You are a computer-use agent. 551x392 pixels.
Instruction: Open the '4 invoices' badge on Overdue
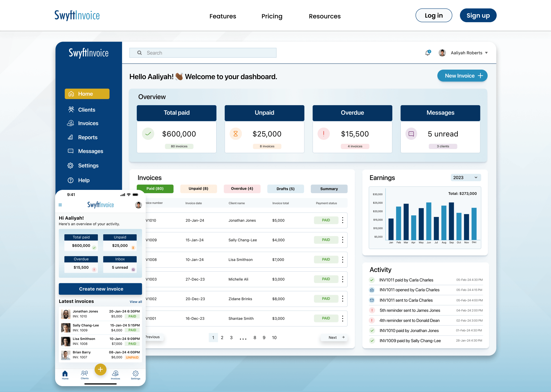click(x=355, y=146)
